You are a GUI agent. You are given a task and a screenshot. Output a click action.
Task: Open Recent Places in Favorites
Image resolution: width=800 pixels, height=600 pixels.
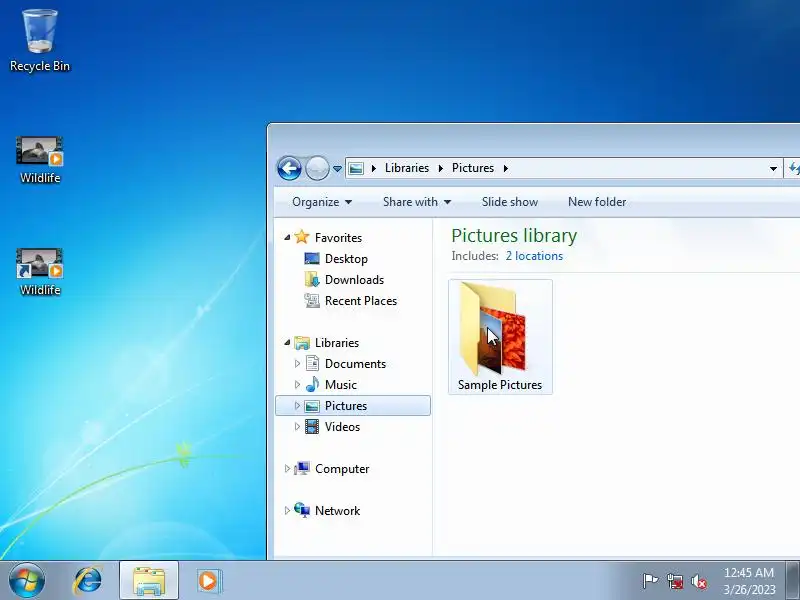[361, 301]
